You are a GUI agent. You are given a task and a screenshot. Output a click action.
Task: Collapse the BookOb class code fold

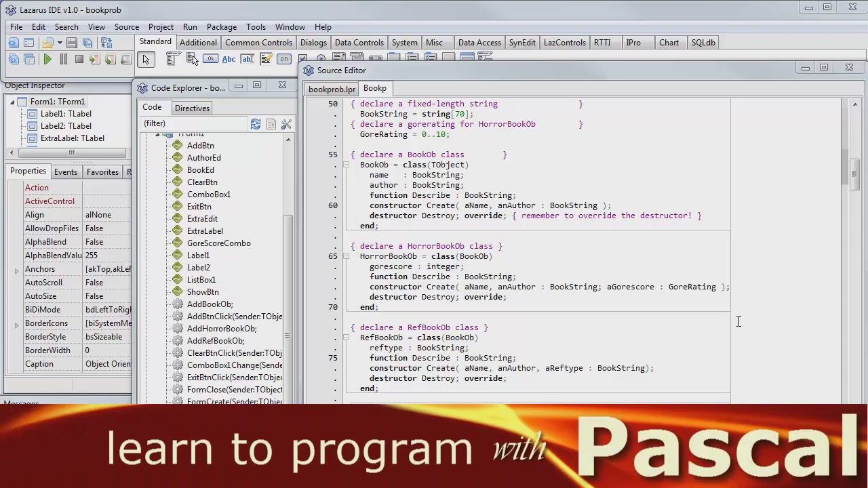[x=345, y=165]
